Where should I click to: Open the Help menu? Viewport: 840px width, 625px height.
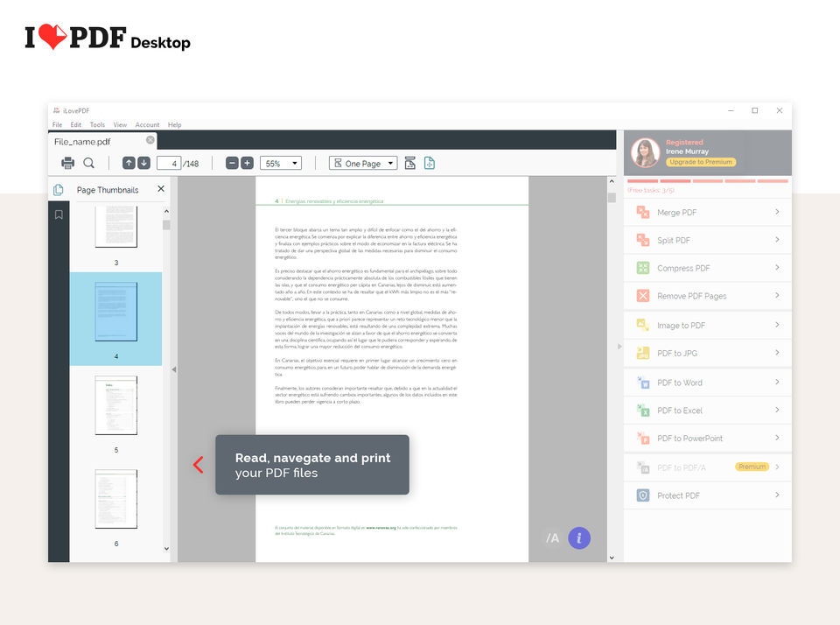click(175, 124)
